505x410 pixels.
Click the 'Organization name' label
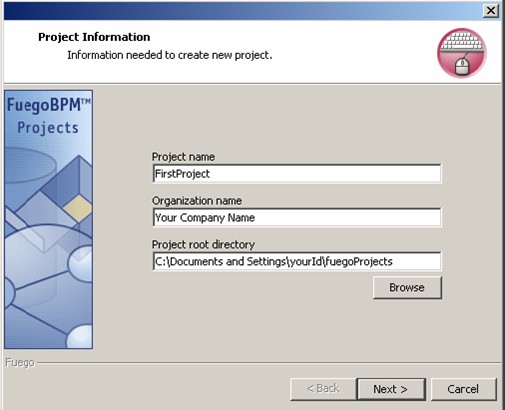pos(197,201)
